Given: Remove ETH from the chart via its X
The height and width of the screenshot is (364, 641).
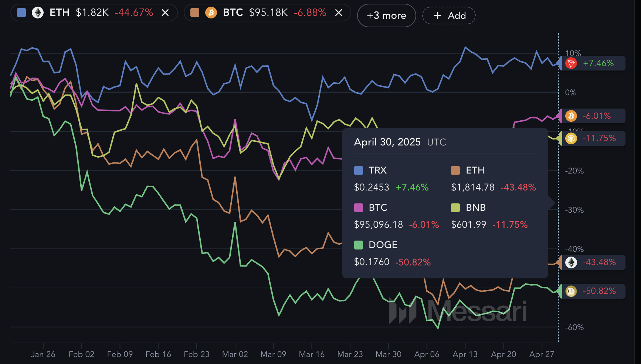Looking at the screenshot, I should 166,12.
